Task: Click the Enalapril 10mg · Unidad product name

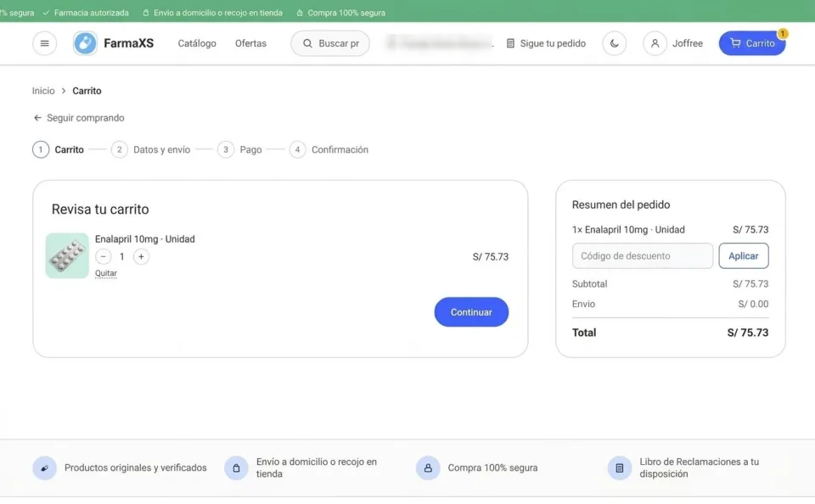Action: (x=145, y=239)
